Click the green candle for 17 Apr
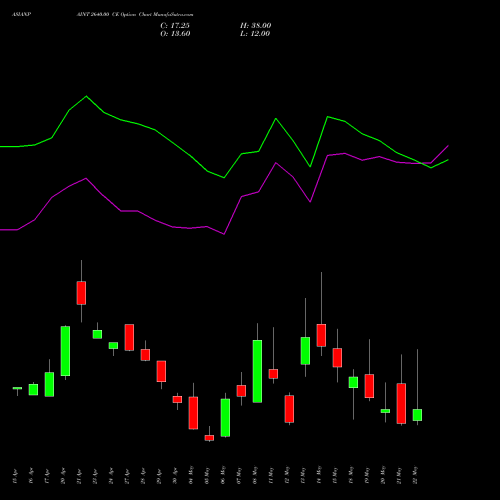This screenshot has width=500, height=500. (49, 384)
